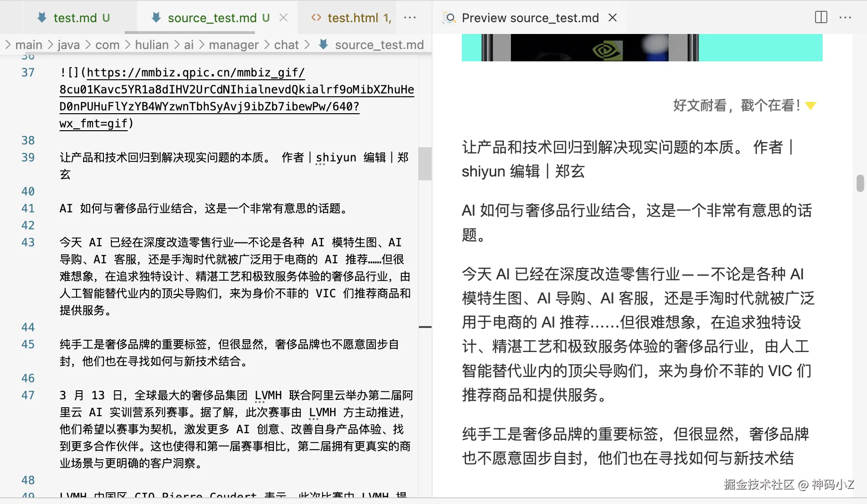
Task: Open the main folder breadcrumb
Action: [29, 45]
